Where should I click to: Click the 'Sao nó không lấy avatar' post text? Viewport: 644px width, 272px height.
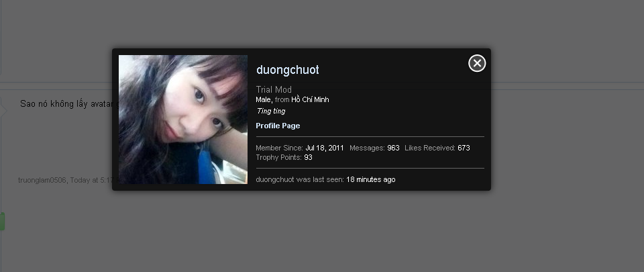pyautogui.click(x=66, y=104)
